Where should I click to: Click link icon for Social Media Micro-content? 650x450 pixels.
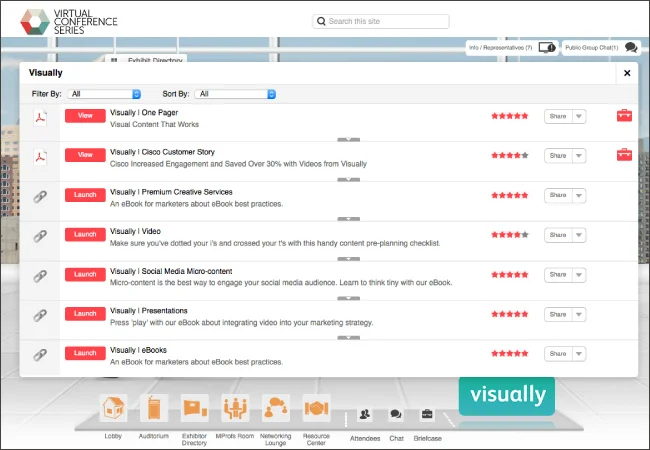click(40, 276)
